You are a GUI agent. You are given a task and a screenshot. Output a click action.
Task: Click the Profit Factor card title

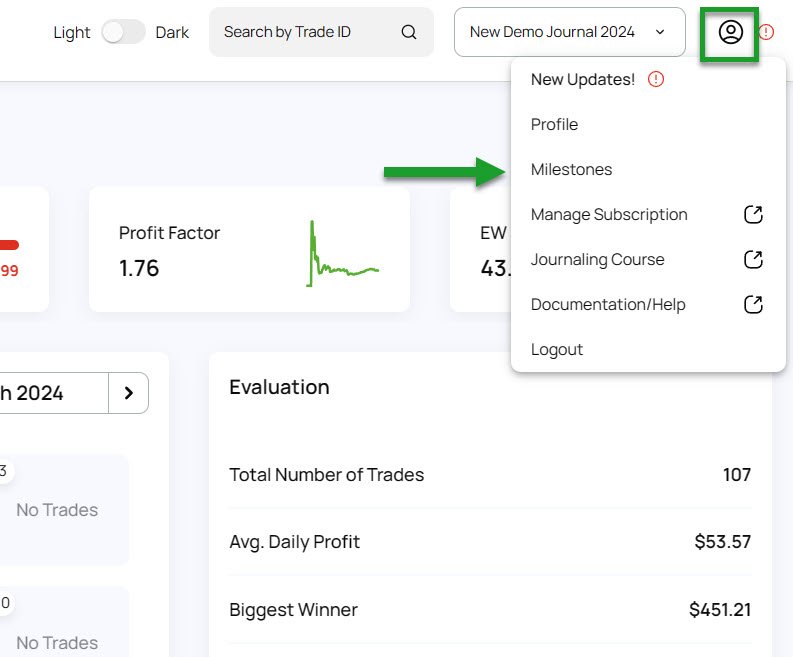click(x=169, y=233)
